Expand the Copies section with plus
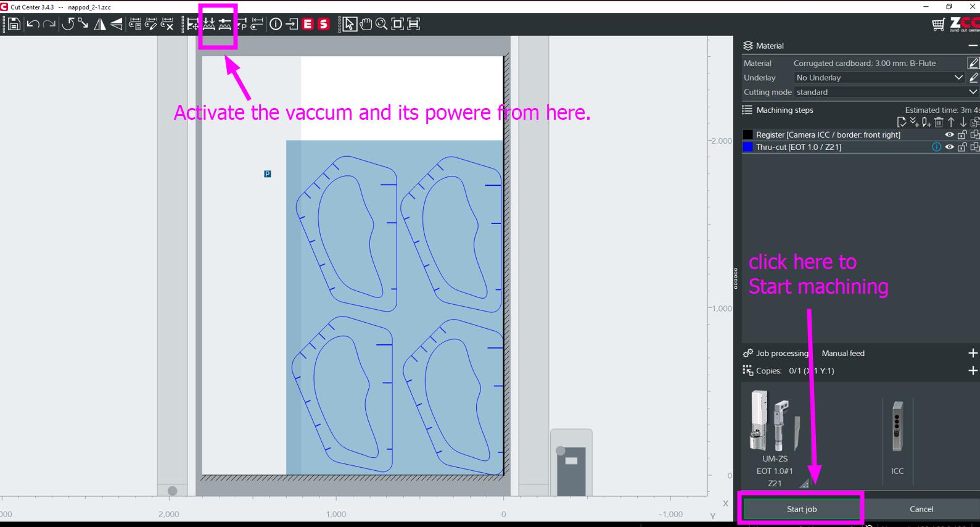 [x=973, y=370]
